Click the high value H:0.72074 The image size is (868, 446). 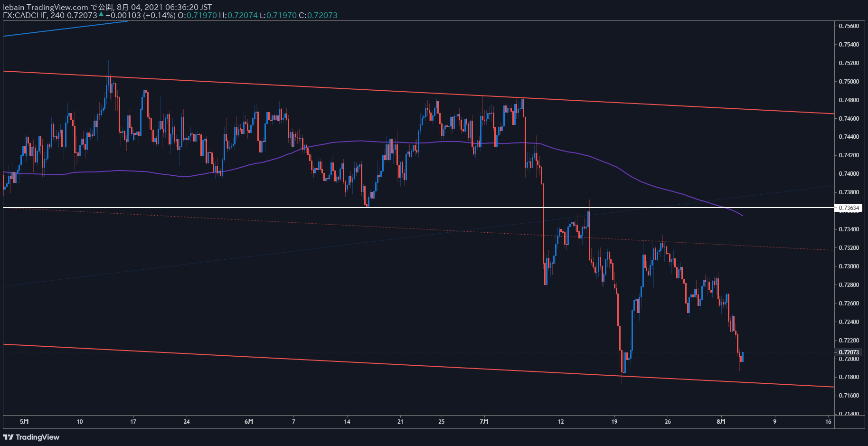(238, 15)
